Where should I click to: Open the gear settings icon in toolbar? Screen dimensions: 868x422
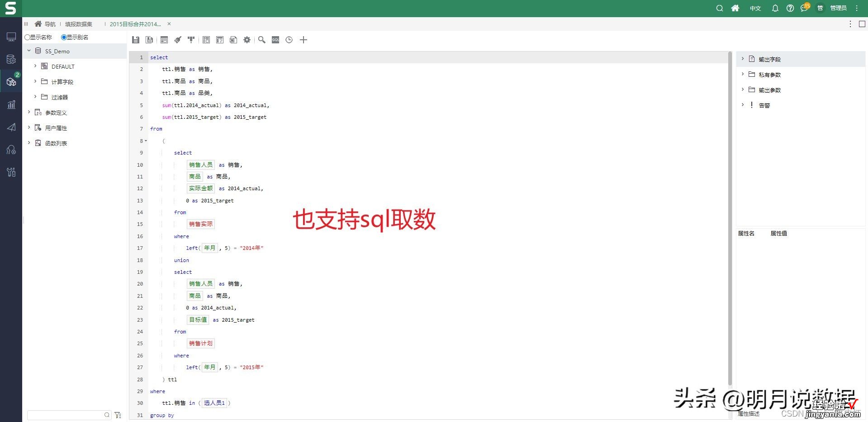pyautogui.click(x=247, y=40)
